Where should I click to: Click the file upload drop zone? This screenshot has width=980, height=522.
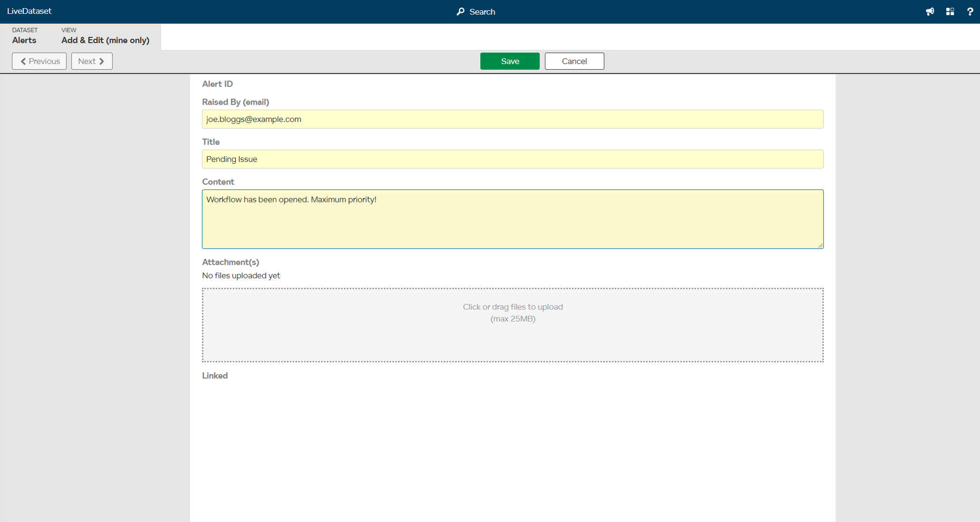click(512, 325)
